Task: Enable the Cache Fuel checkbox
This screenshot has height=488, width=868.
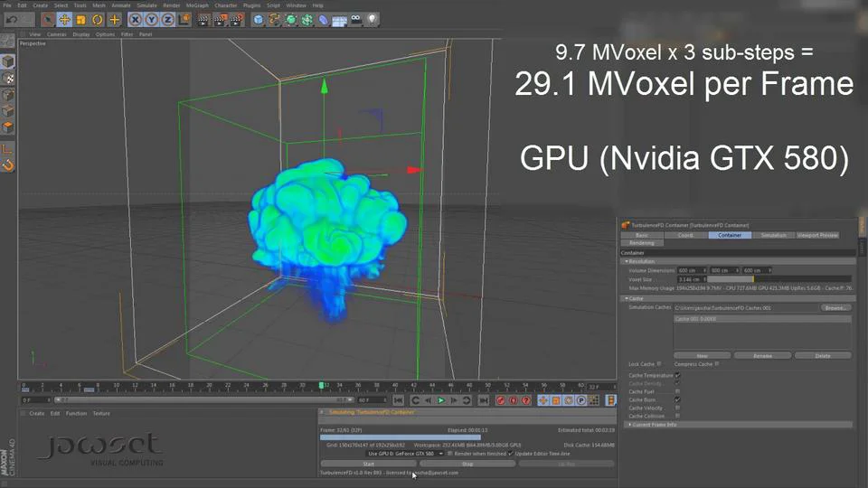Action: click(x=677, y=391)
